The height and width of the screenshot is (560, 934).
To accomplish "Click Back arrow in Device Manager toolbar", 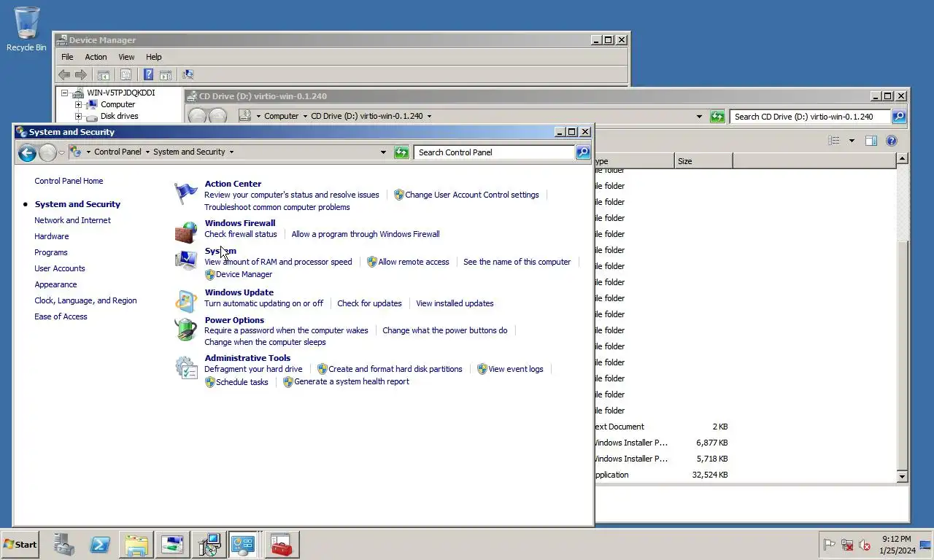I will pos(64,74).
